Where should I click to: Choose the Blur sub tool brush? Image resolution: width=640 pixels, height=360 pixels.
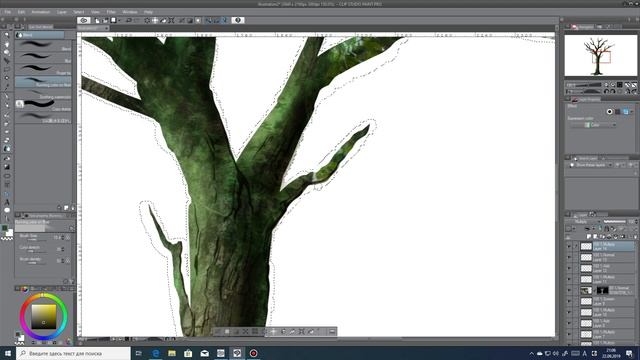43,58
